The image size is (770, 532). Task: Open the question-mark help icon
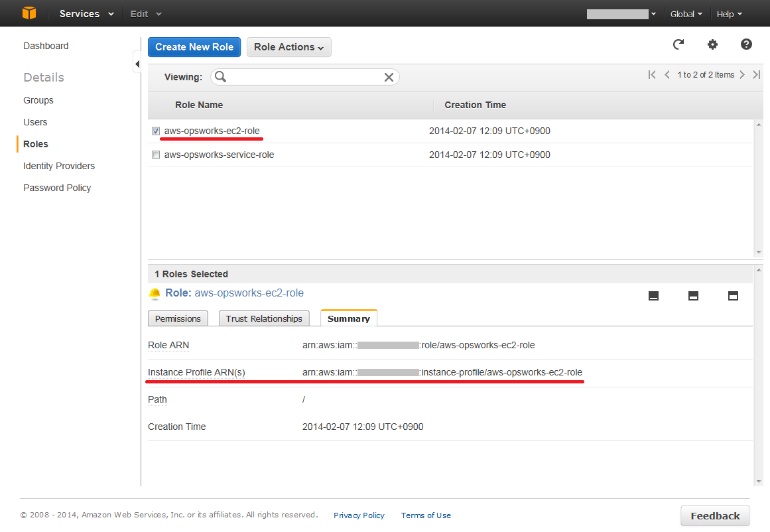pos(746,44)
